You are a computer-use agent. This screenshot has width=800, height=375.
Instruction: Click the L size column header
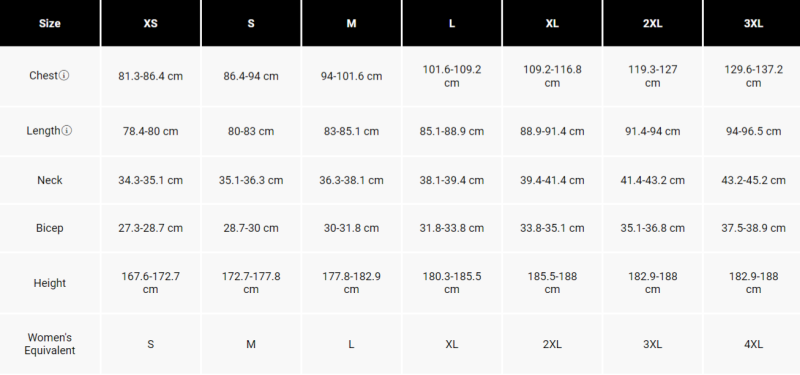coord(452,23)
